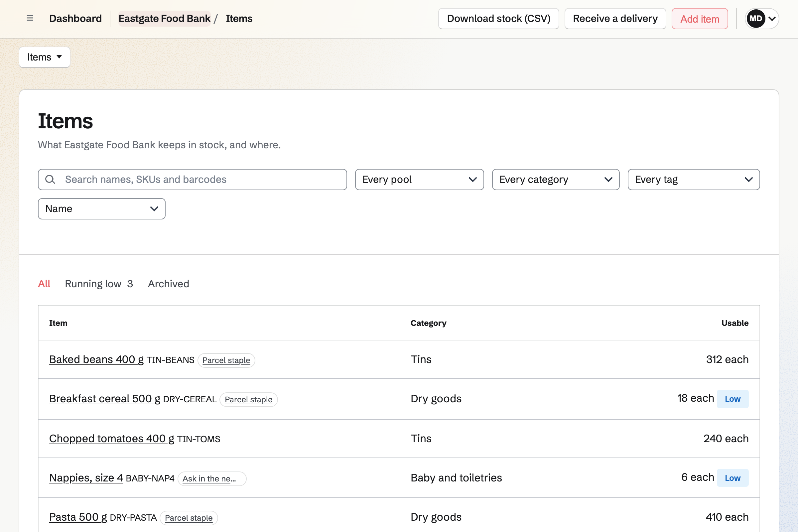The image size is (798, 532).
Task: Click Add item button
Action: [x=700, y=19]
